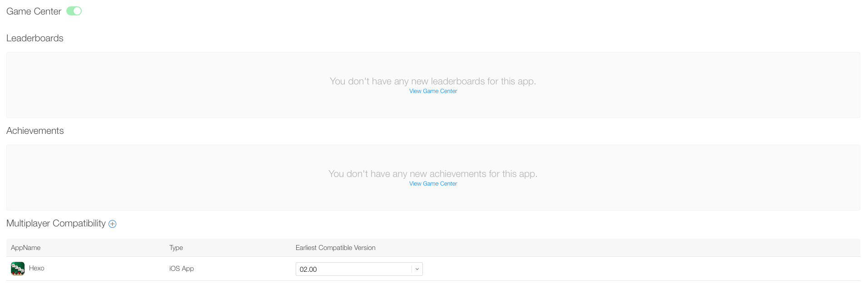Select the plus icon next to Multiplayer Compatibility
Viewport: 868px width, 299px height.
(x=112, y=223)
